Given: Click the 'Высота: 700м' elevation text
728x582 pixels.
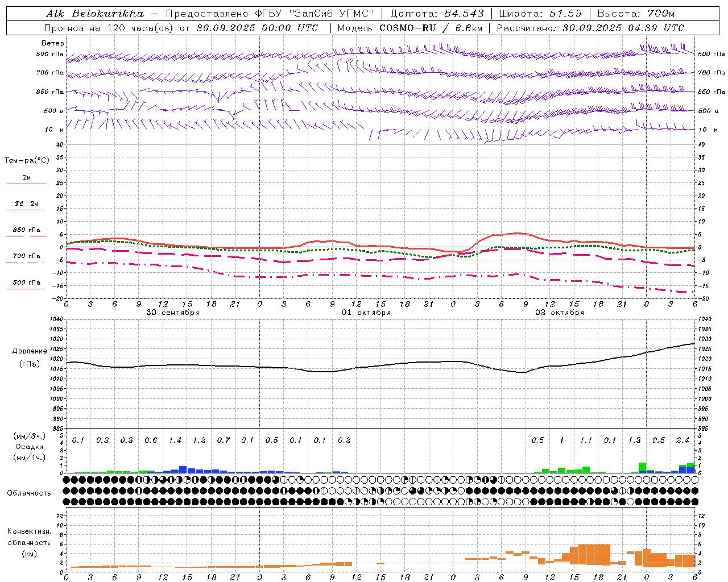Looking at the screenshot, I should (636, 14).
